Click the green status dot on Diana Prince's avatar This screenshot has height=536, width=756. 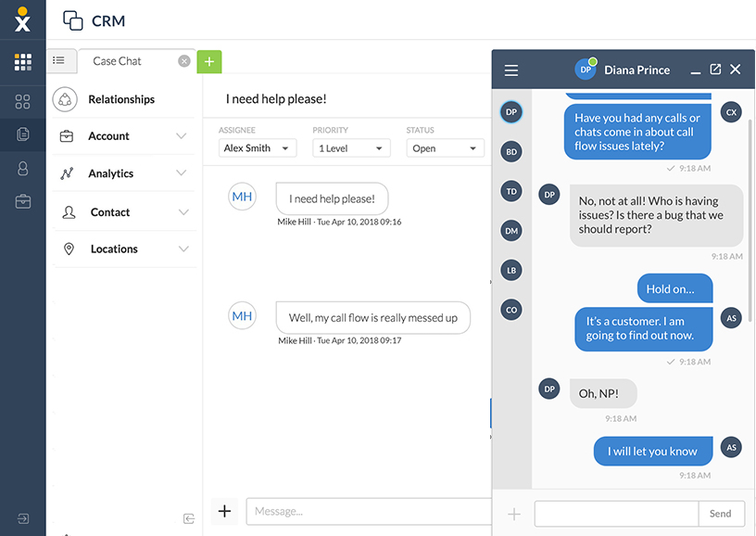(594, 60)
